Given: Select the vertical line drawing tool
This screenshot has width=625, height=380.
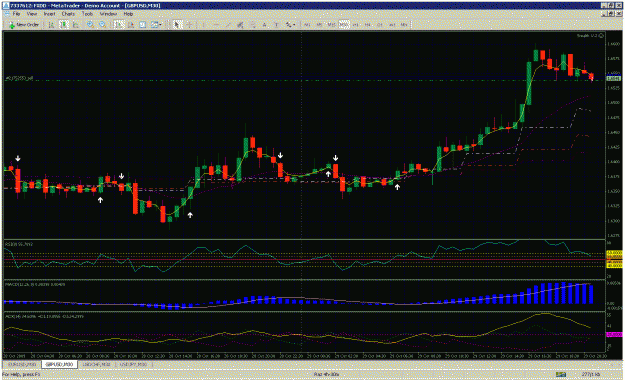Looking at the screenshot, I should pos(203,25).
